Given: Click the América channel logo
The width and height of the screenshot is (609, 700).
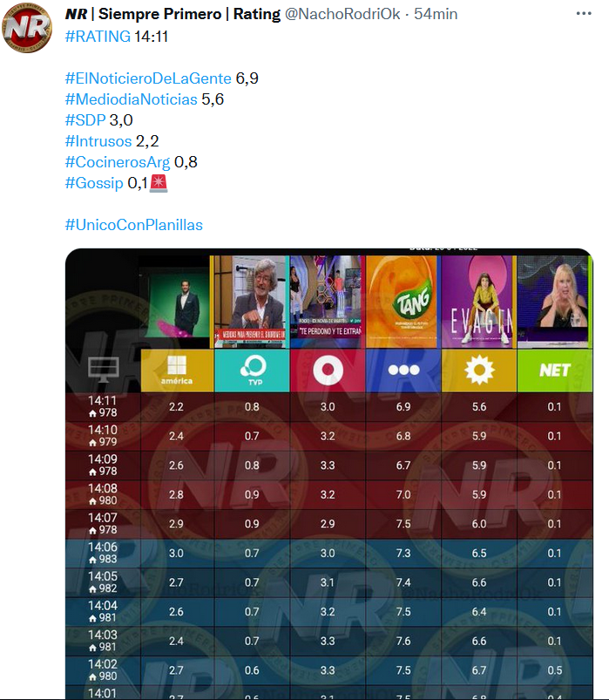Looking at the screenshot, I should point(177,370).
